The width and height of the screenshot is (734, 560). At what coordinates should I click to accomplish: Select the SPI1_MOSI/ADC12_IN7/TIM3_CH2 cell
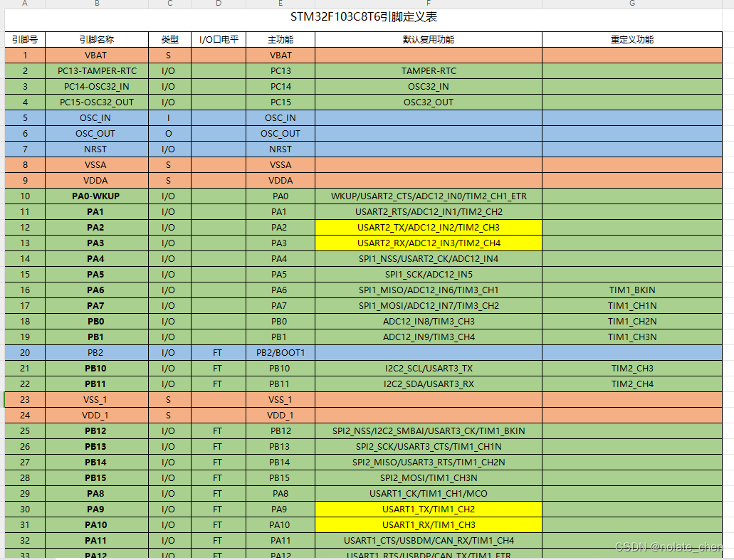pos(429,306)
